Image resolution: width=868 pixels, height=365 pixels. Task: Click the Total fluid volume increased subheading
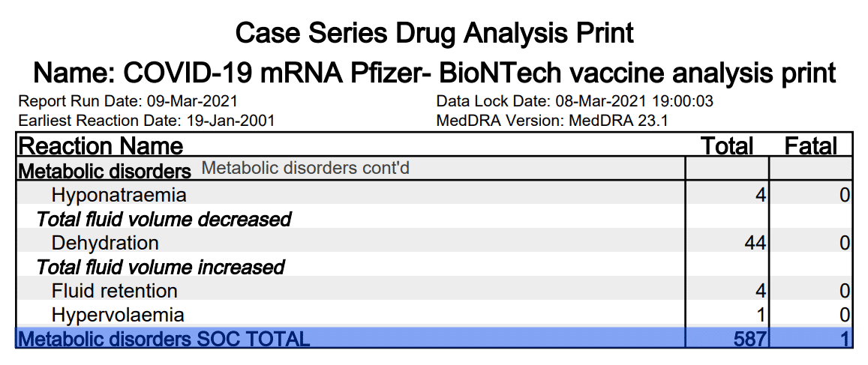pos(161,267)
